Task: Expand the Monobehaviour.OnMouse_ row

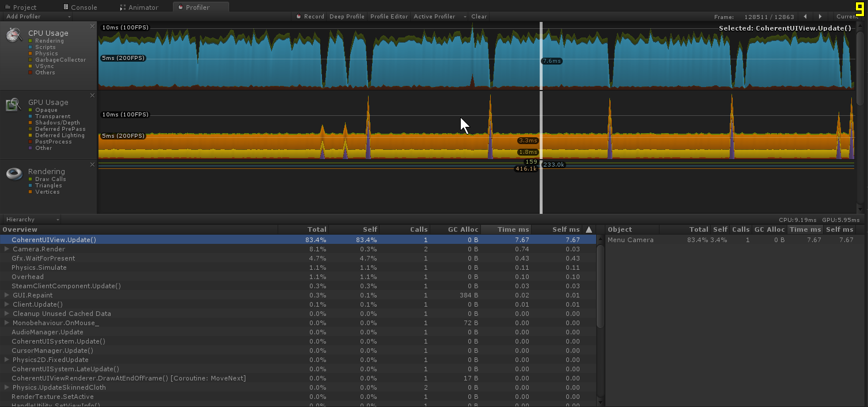Action: pyautogui.click(x=7, y=323)
